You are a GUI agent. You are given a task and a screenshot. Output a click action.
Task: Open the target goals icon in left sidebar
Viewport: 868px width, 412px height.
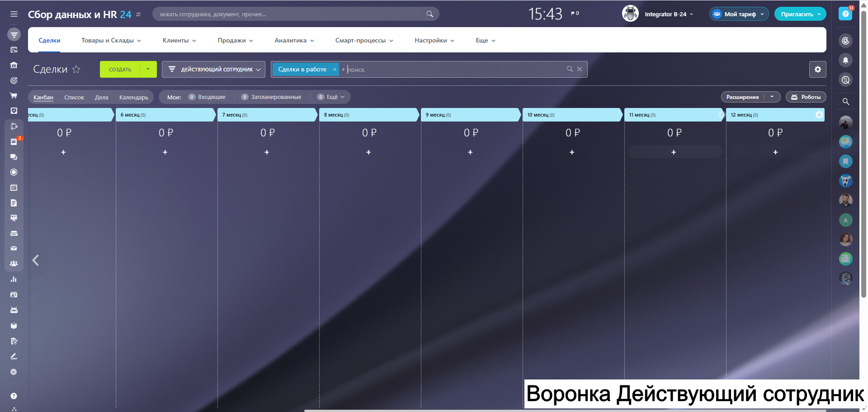[x=14, y=80]
